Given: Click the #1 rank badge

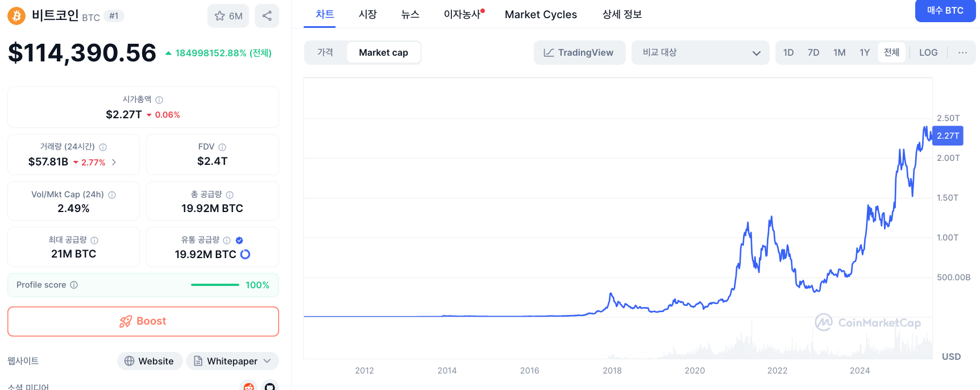Looking at the screenshot, I should click(114, 16).
